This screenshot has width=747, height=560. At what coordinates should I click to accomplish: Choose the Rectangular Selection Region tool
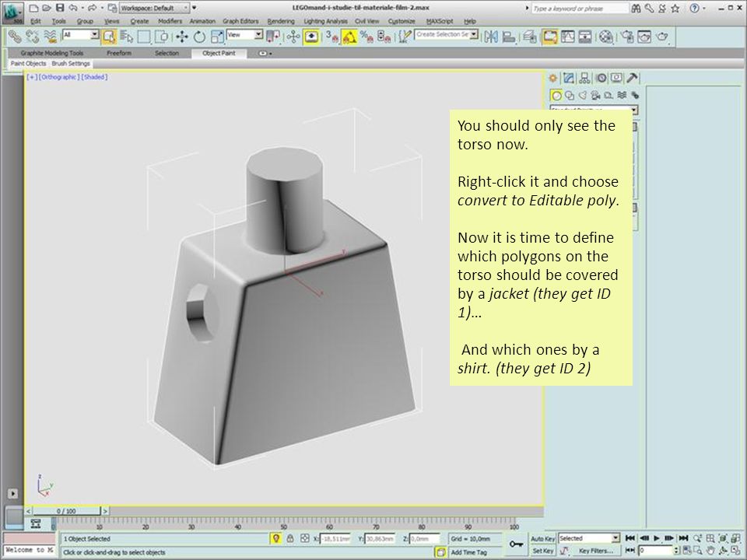[x=144, y=37]
